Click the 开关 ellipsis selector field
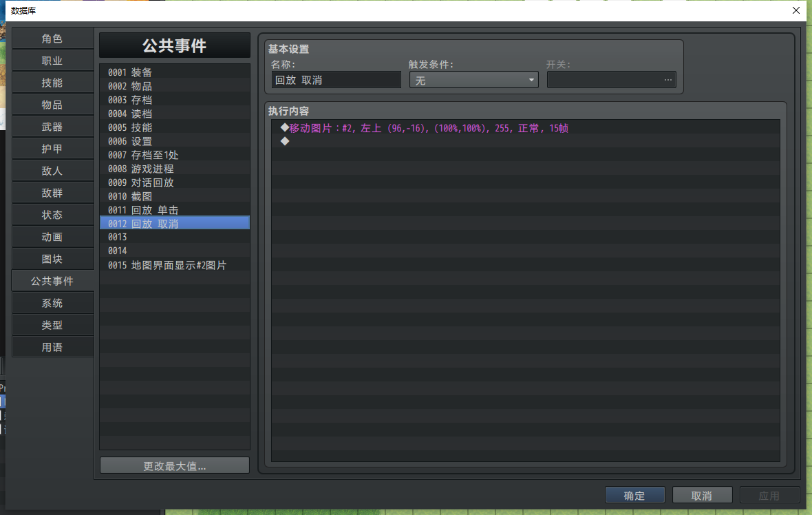The height and width of the screenshot is (515, 812). click(x=612, y=80)
